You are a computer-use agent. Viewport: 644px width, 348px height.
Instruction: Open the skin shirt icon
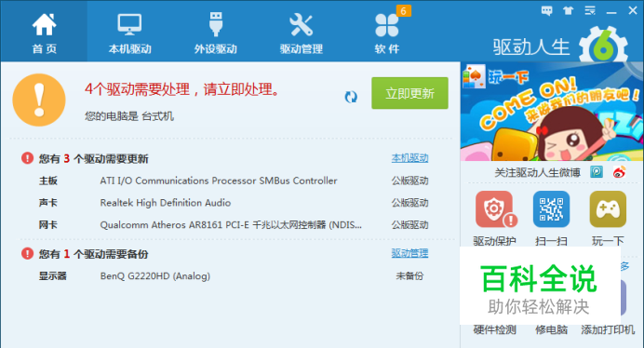[569, 10]
